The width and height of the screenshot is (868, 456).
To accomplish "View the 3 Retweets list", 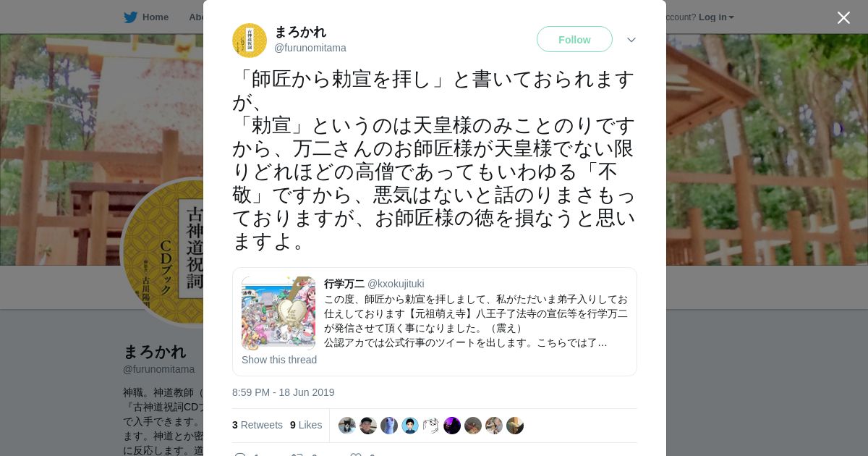I will pos(258,425).
